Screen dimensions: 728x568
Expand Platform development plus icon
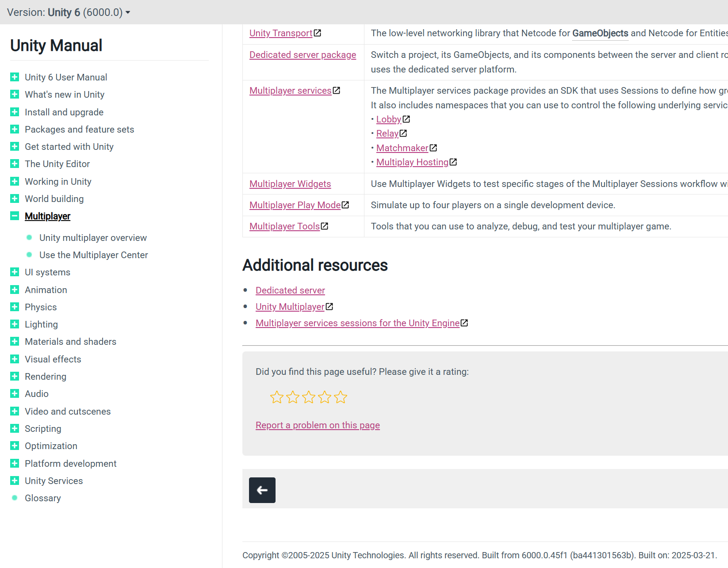15,463
